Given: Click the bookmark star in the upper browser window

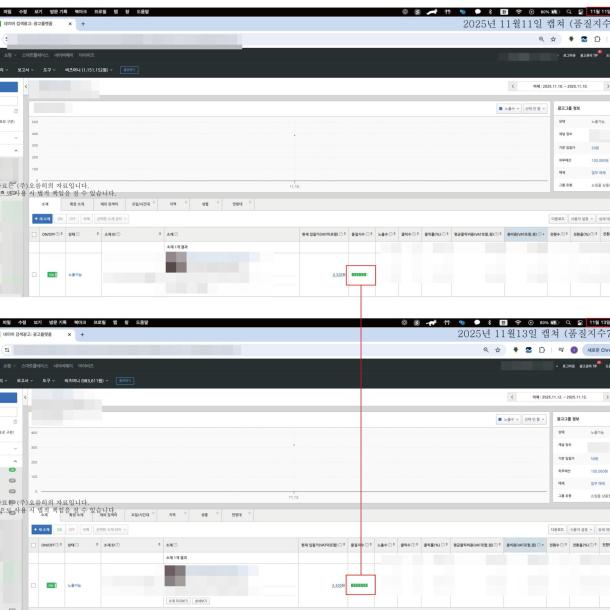Looking at the screenshot, I should pyautogui.click(x=553, y=38).
